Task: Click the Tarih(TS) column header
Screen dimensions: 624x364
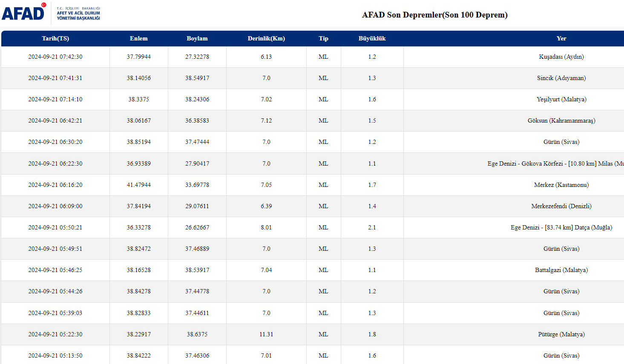Action: coord(55,38)
